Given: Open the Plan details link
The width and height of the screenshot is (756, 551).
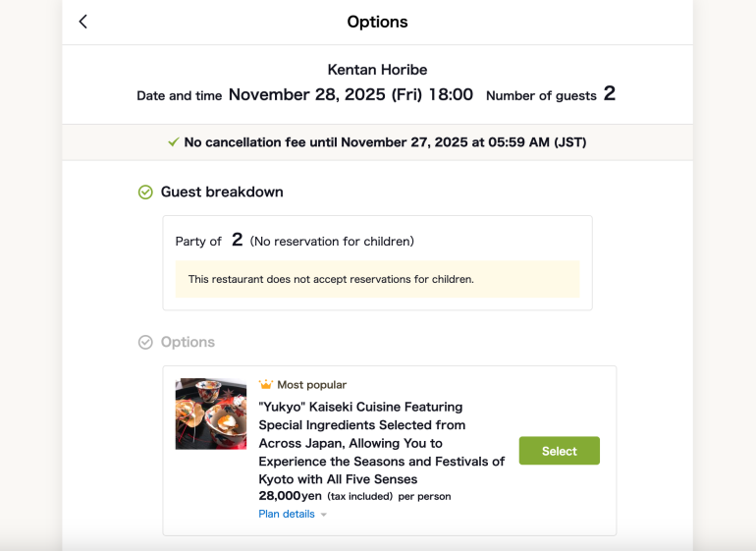Looking at the screenshot, I should click(287, 514).
